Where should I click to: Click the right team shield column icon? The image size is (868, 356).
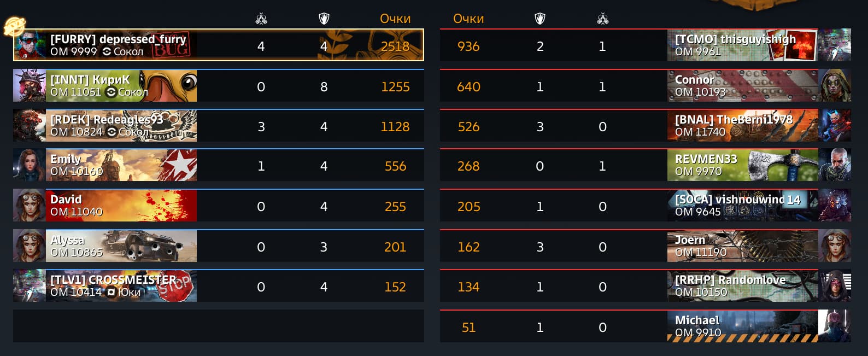(x=540, y=19)
